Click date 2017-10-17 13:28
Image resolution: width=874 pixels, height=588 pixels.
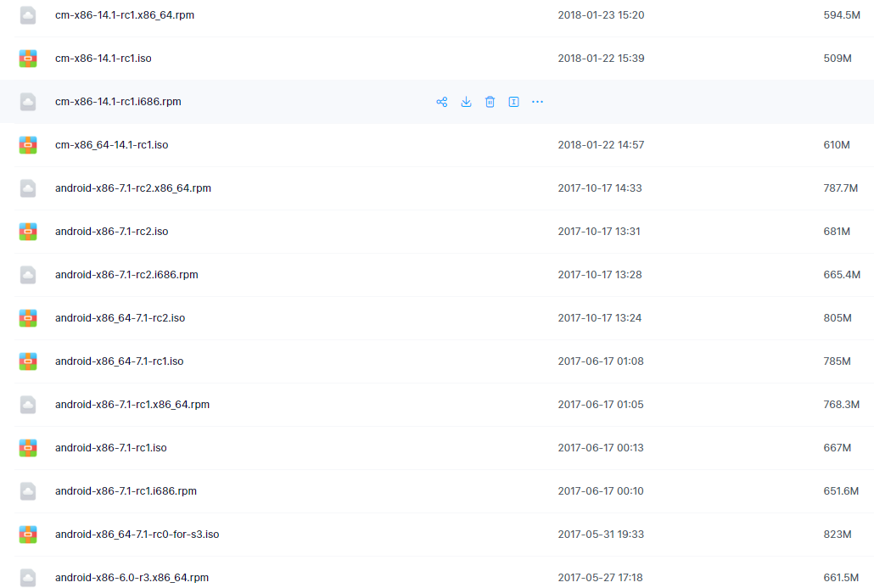(600, 275)
